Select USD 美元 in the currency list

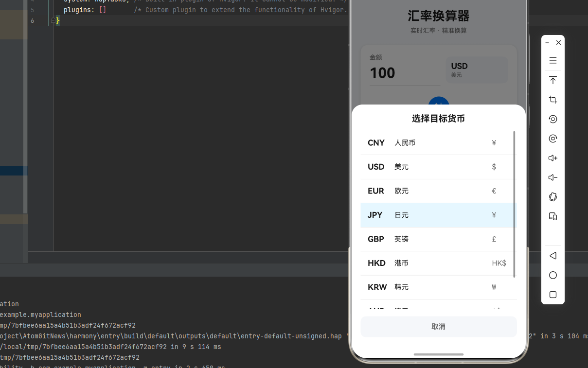(437, 167)
